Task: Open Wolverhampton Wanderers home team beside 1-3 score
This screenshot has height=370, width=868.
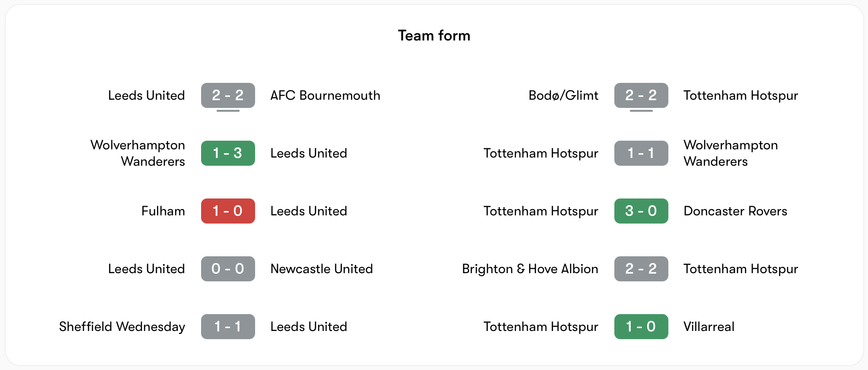Action: click(x=138, y=153)
